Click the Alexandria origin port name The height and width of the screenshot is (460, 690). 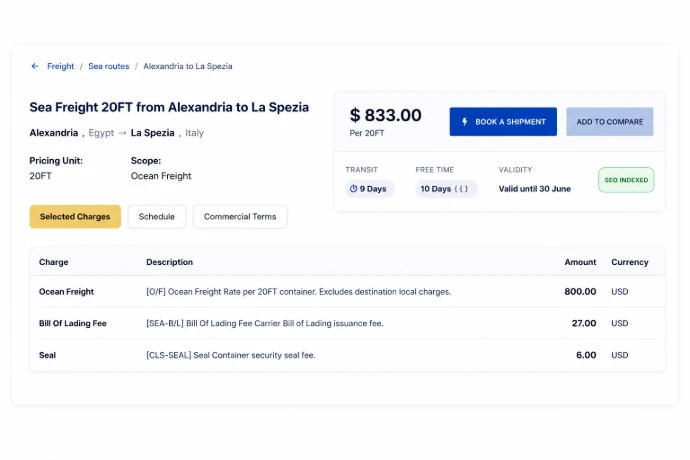tap(54, 133)
